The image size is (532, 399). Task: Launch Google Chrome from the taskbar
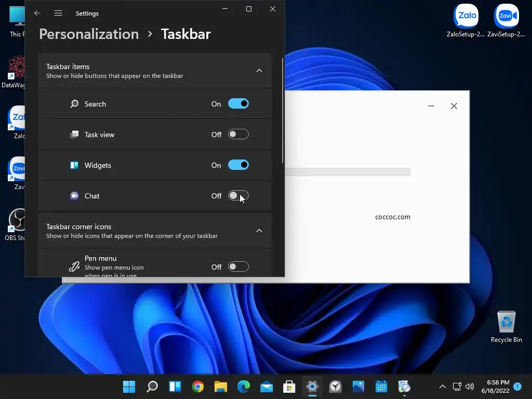click(198, 387)
